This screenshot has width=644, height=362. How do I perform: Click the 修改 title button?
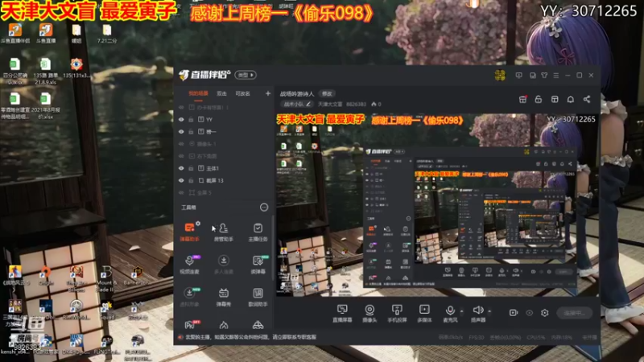point(327,94)
